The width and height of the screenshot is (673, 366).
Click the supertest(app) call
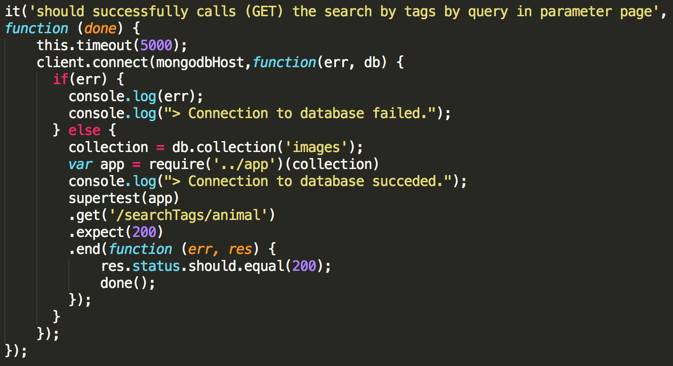tap(124, 199)
